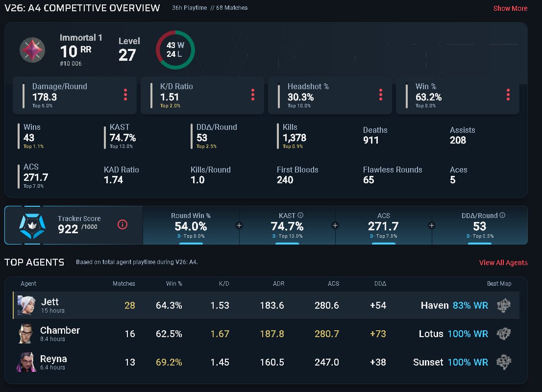Select the Reyna agent name
The height and width of the screenshot is (392, 542).
53,359
